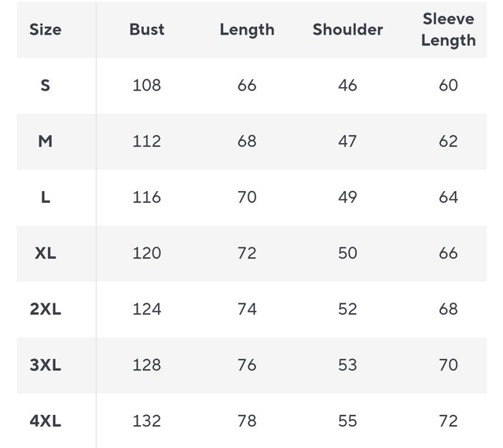The image size is (503, 448).
Task: Click the Sleeve Length column header
Action: (x=448, y=30)
